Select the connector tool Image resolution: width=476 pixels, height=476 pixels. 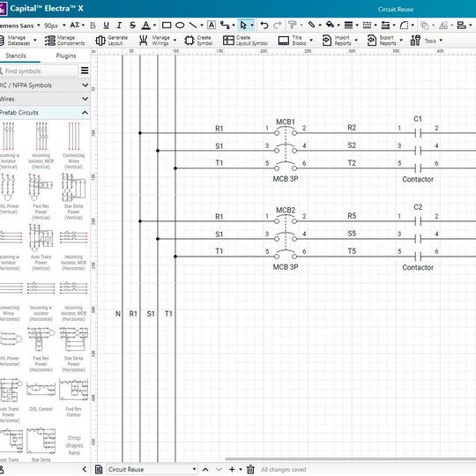coord(225,26)
